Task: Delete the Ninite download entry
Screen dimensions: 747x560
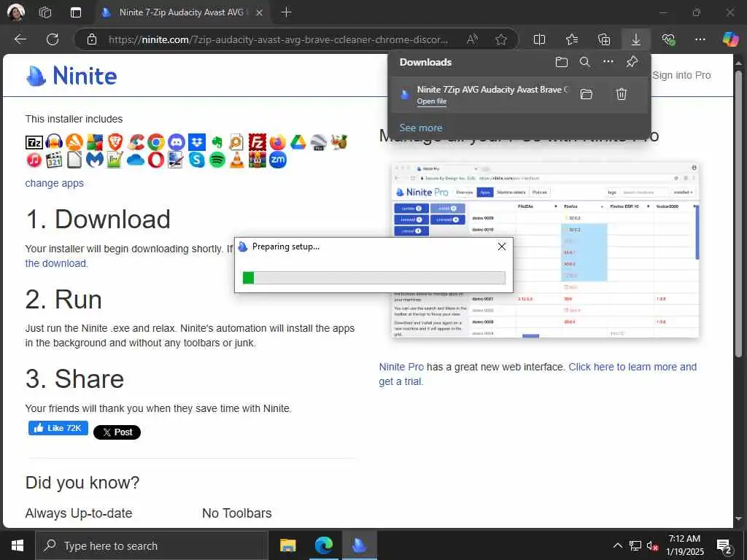Action: [622, 94]
